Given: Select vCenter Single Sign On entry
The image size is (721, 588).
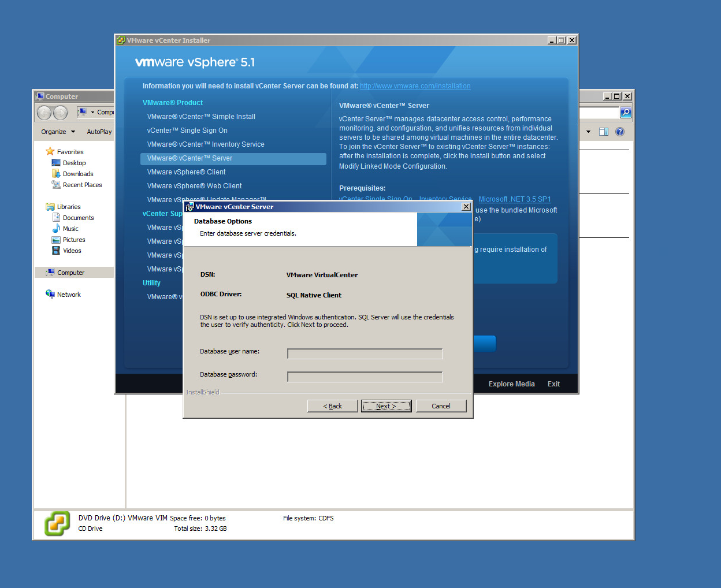Looking at the screenshot, I should 187,131.
